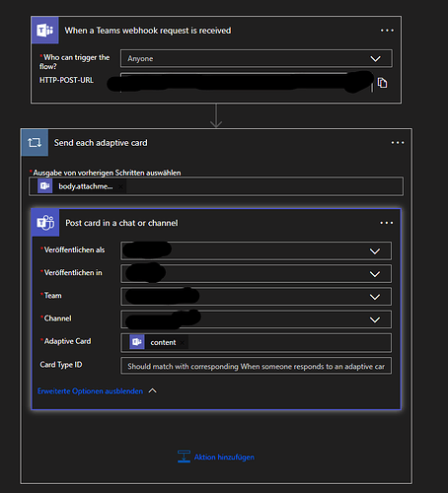Remove the body.attachments token with its X
Image resolution: width=448 pixels, height=493 pixels.
pos(120,186)
